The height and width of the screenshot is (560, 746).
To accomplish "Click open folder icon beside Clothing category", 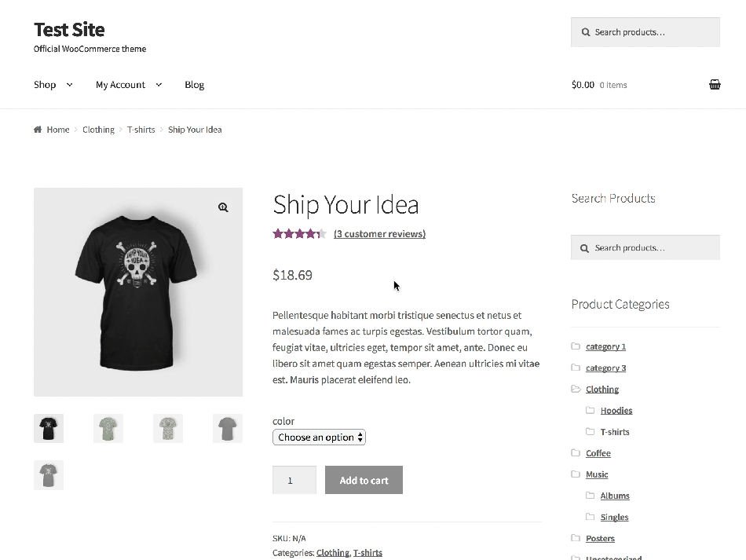I will (x=576, y=389).
